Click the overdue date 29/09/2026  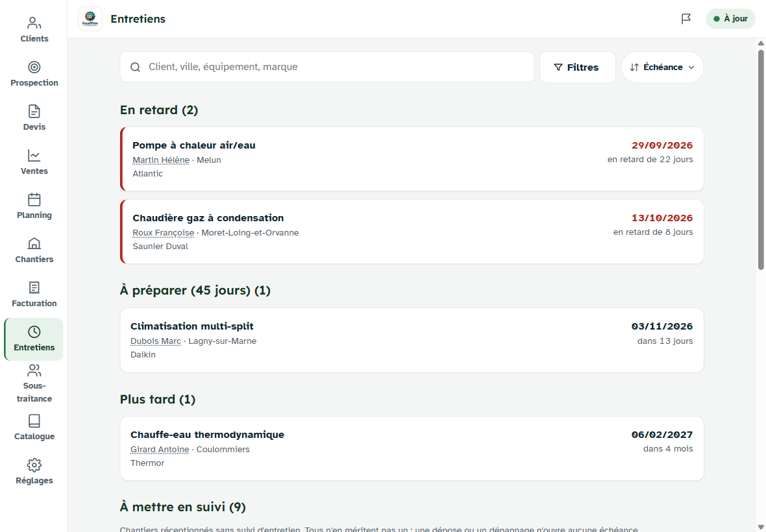coord(662,145)
